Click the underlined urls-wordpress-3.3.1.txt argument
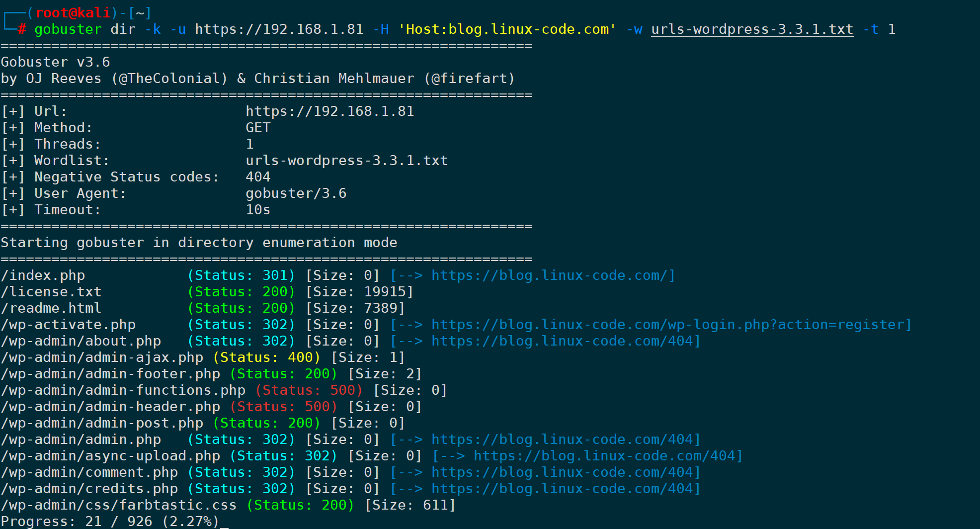The width and height of the screenshot is (980, 529). click(x=752, y=29)
